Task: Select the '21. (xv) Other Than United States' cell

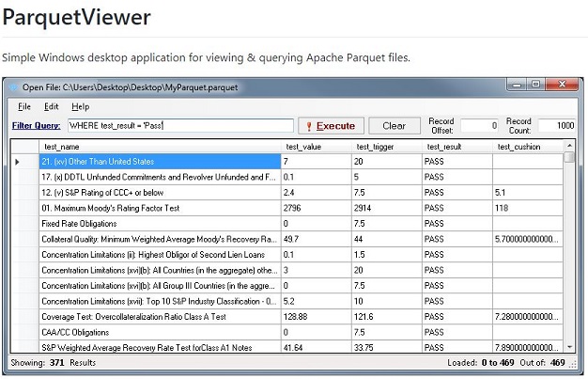Action: click(x=160, y=162)
